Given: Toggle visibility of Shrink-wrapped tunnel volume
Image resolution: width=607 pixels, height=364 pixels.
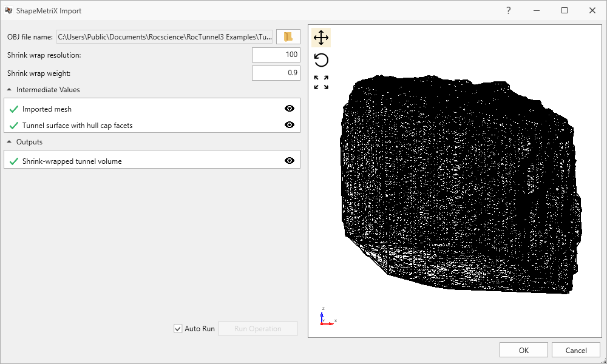Looking at the screenshot, I should [289, 161].
